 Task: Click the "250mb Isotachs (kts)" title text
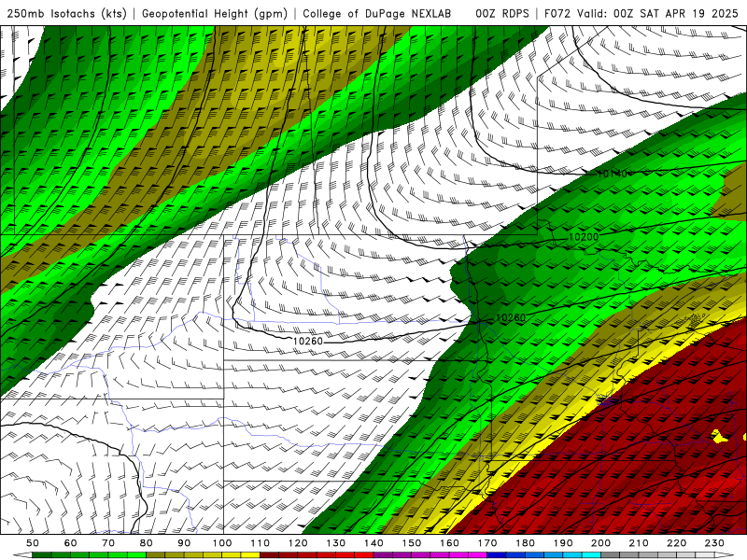[66, 14]
